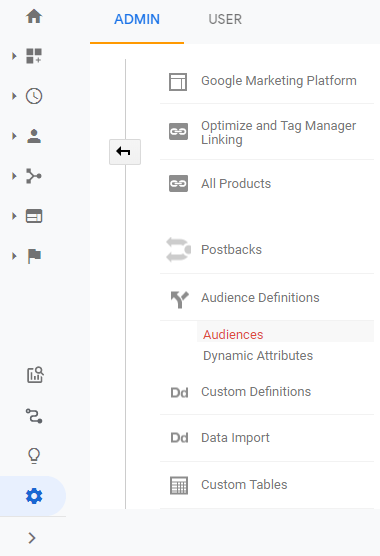The height and width of the screenshot is (556, 380).
Task: Open the Behavior window icon
Action: (x=34, y=216)
